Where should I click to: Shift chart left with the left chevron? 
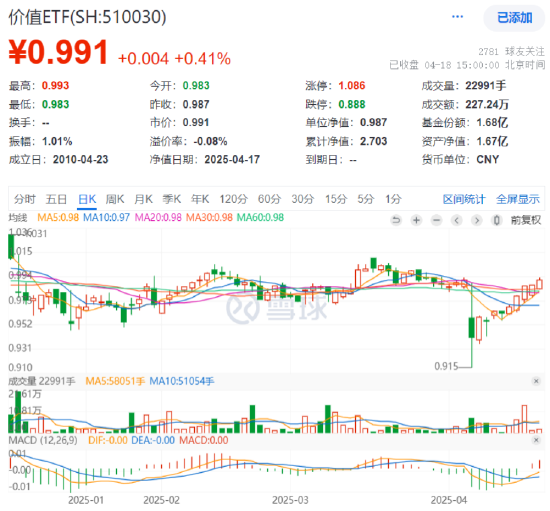[x=457, y=220]
